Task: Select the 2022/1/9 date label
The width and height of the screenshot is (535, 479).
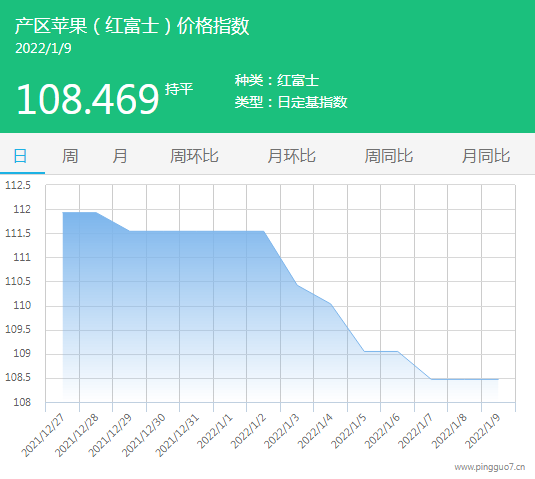Action: click(483, 431)
